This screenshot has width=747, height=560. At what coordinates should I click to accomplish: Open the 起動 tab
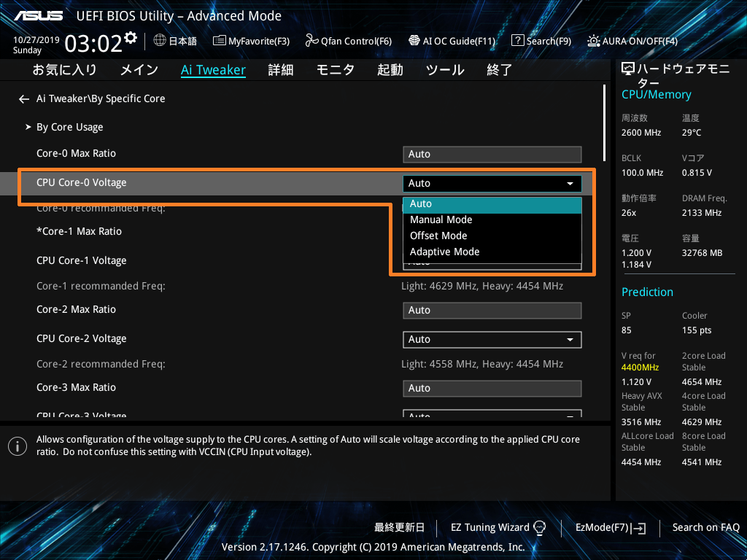(390, 70)
